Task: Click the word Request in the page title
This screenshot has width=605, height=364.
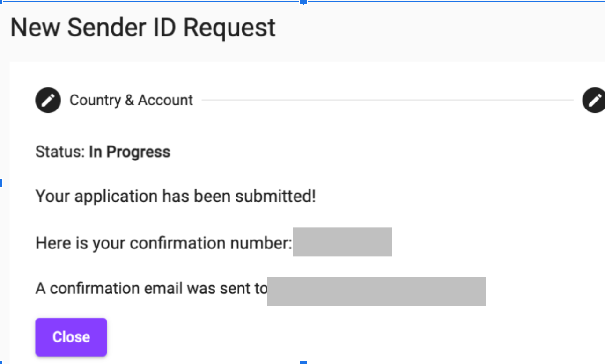Action: point(229,28)
